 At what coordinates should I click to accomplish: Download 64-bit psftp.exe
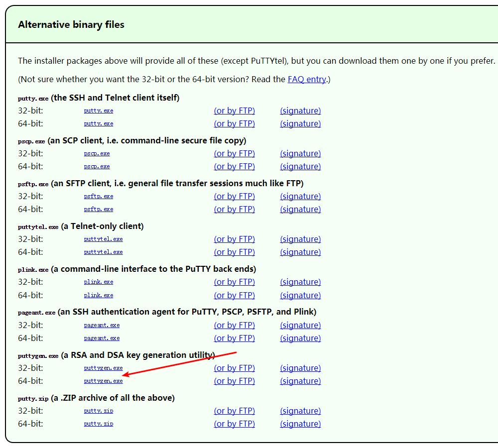(x=99, y=210)
